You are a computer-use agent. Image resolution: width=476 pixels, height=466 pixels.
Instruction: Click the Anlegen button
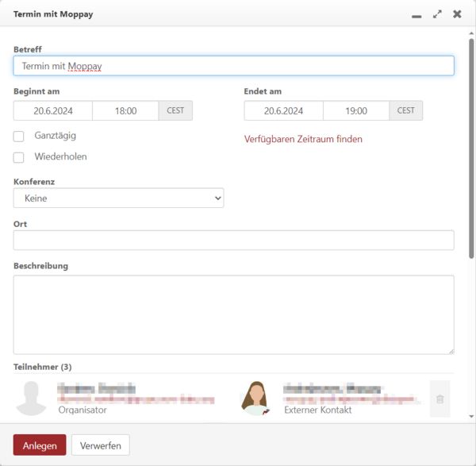[40, 445]
